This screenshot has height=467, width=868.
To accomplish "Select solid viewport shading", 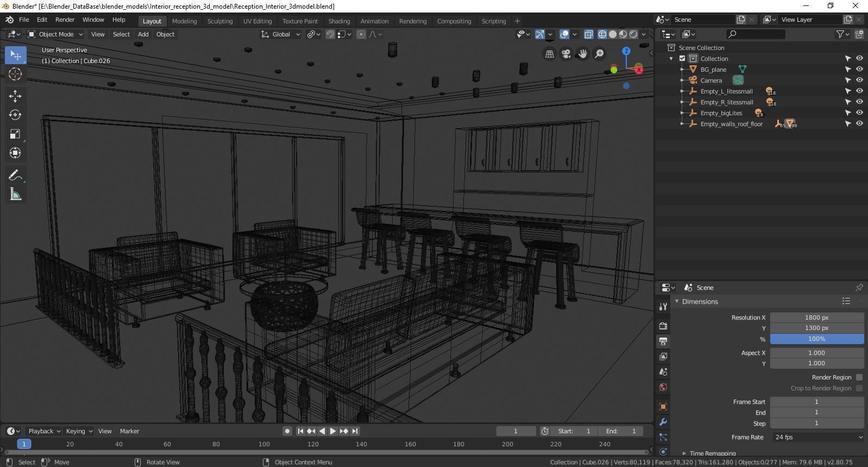I will pyautogui.click(x=613, y=34).
